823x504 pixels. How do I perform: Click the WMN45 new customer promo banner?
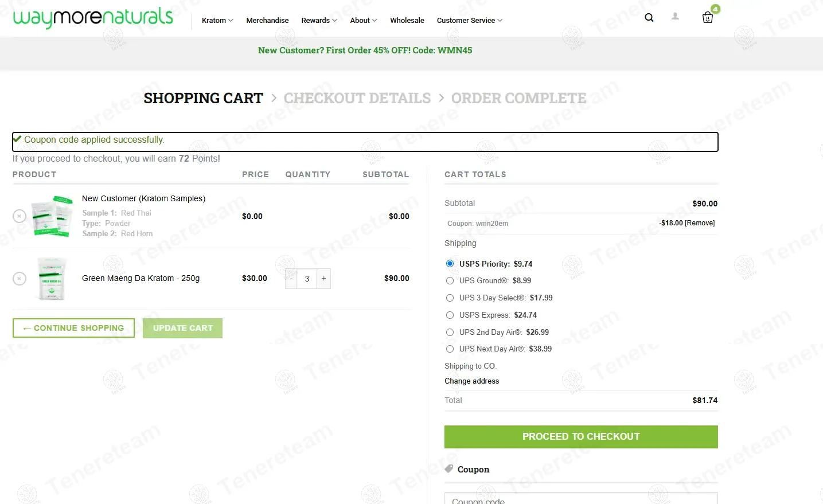point(365,50)
